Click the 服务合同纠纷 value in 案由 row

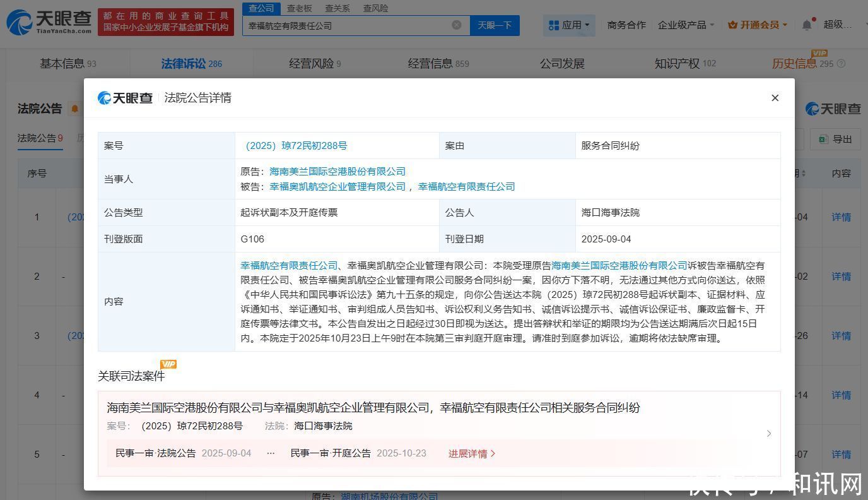611,146
